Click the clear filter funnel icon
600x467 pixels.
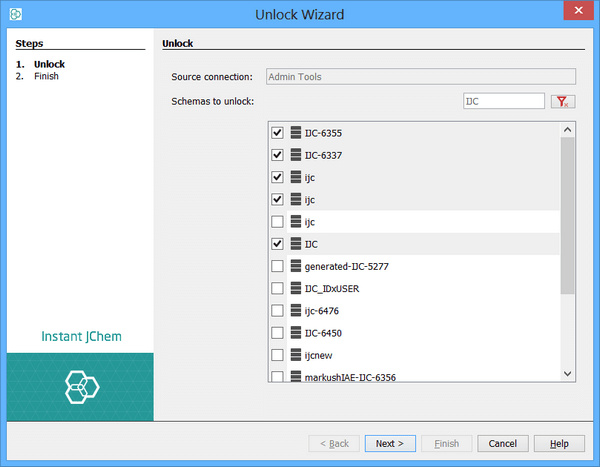coord(562,101)
